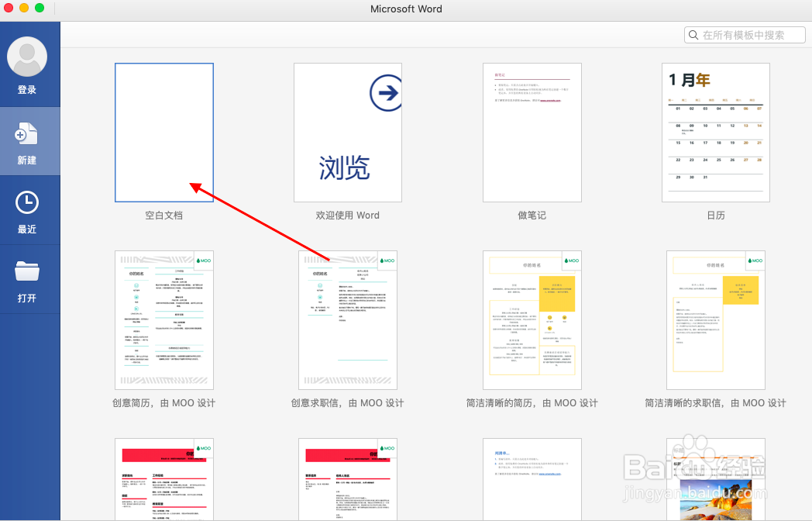Click 简洁清晰的求职信，由 MOO 设计 label
812x521 pixels.
click(x=715, y=403)
